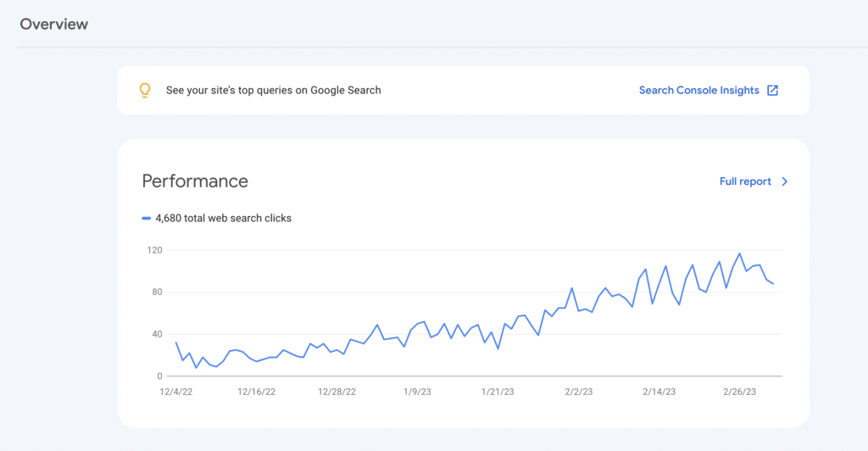
Task: Select the 1/21/23 date on the chart axis
Action: pyautogui.click(x=498, y=392)
